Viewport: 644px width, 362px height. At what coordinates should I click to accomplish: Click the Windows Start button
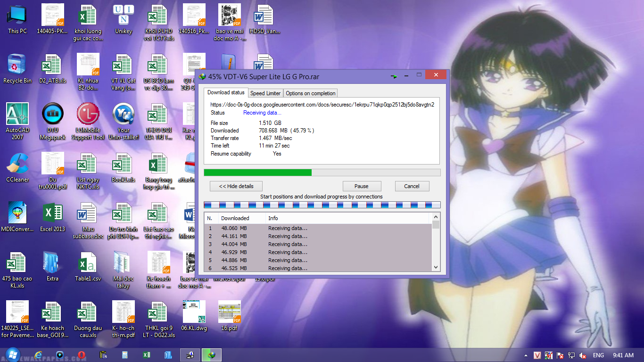(x=13, y=355)
